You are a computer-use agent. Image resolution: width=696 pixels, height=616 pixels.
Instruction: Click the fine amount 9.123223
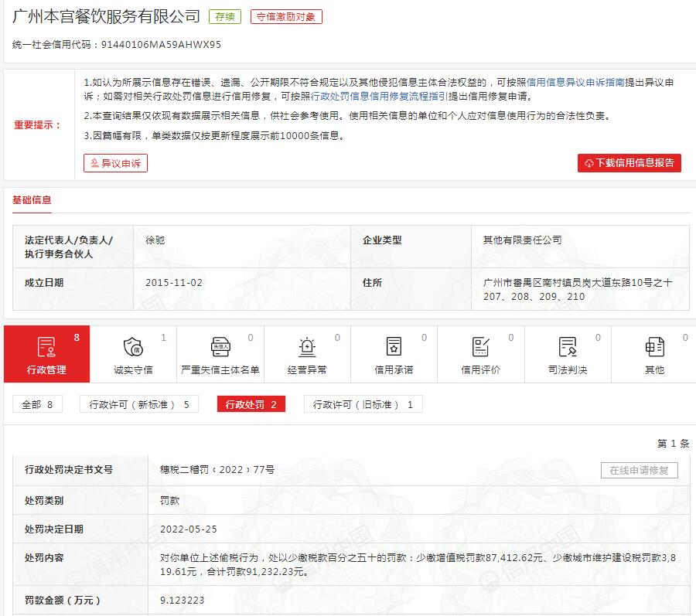coord(183,601)
